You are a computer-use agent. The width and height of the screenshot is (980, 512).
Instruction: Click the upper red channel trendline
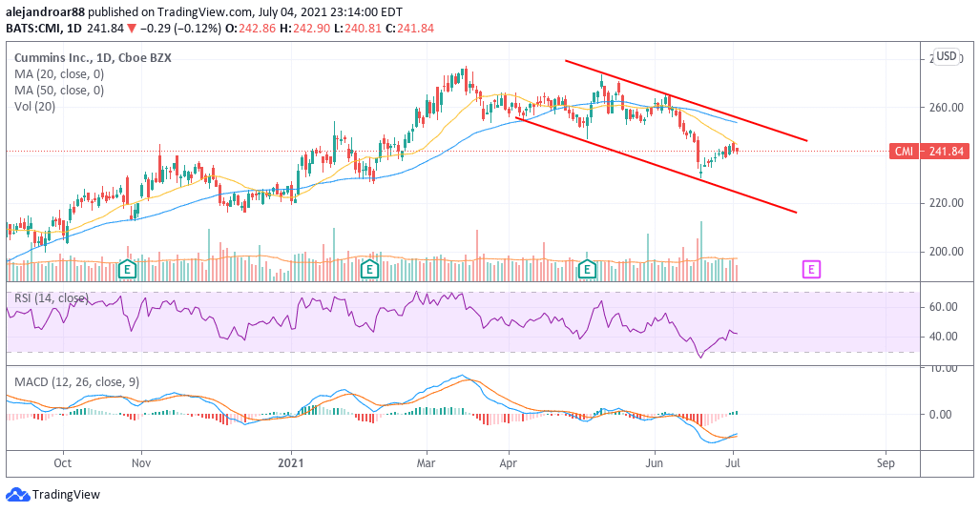[x=686, y=100]
